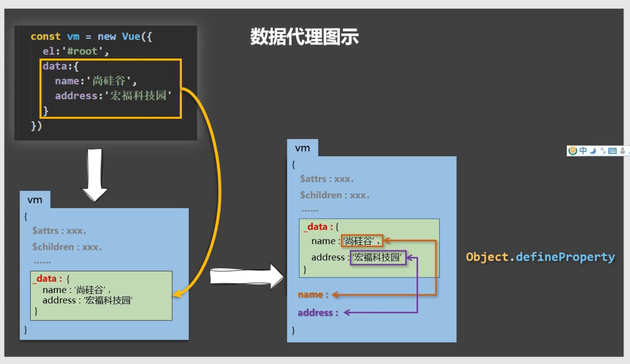Click the orange name : proxy property
The width and height of the screenshot is (630, 364).
[313, 294]
